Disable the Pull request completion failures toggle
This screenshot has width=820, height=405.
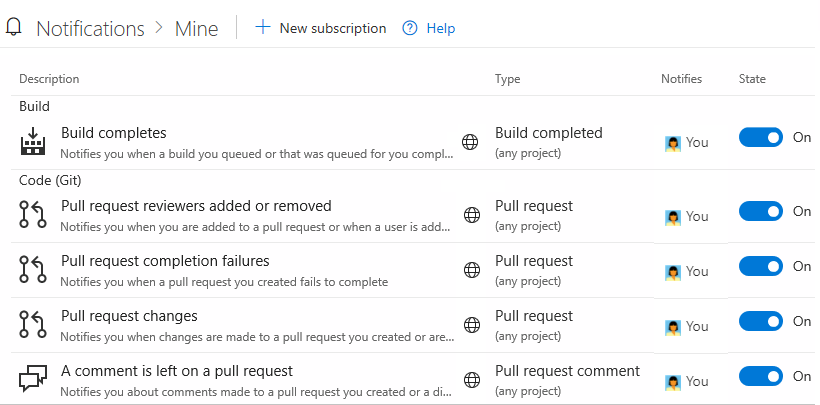coord(761,267)
